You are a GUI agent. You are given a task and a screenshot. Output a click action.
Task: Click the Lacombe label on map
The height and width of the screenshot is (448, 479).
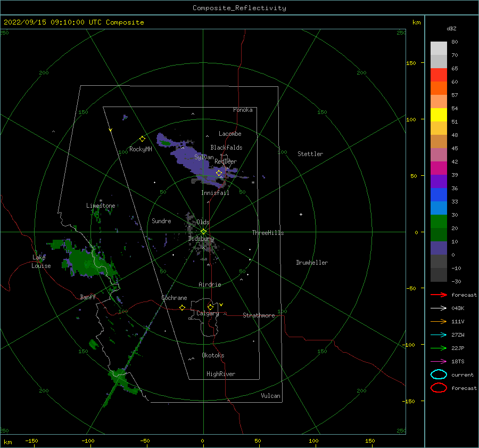coord(230,134)
